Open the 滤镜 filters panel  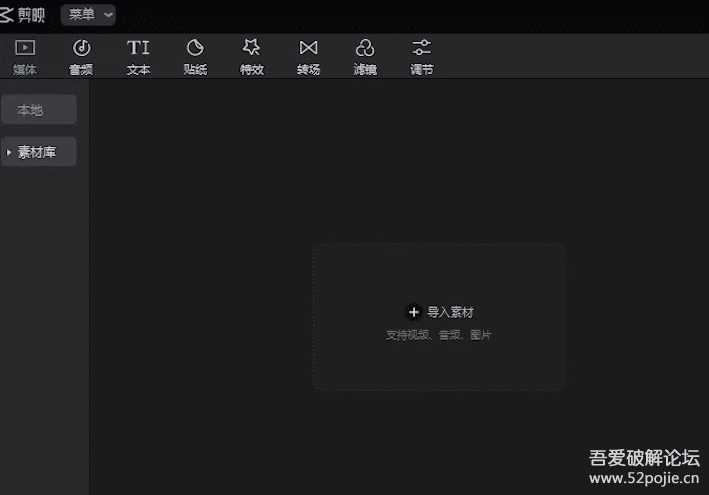pos(365,57)
